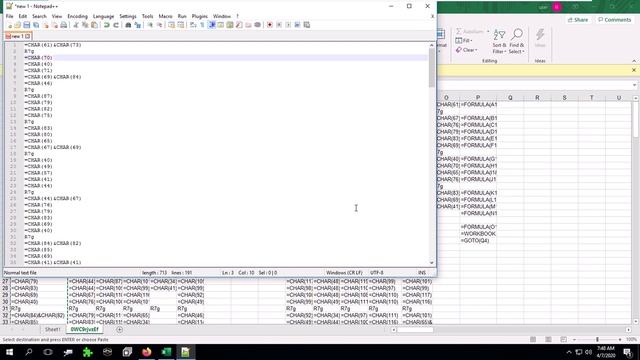
Task: Click the Excel icon on the taskbar
Action: [x=166, y=352]
